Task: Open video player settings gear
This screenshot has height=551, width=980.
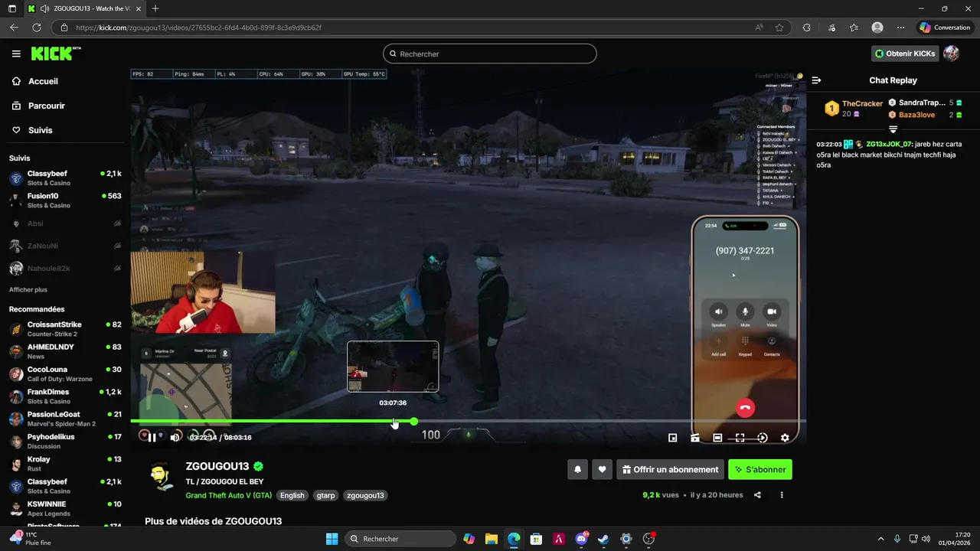Action: [x=785, y=438]
